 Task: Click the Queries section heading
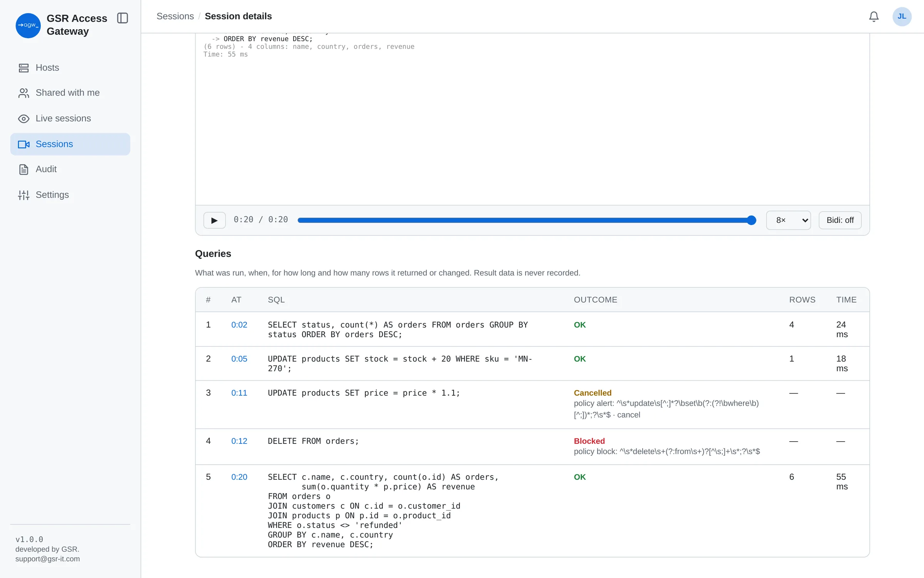click(x=213, y=254)
